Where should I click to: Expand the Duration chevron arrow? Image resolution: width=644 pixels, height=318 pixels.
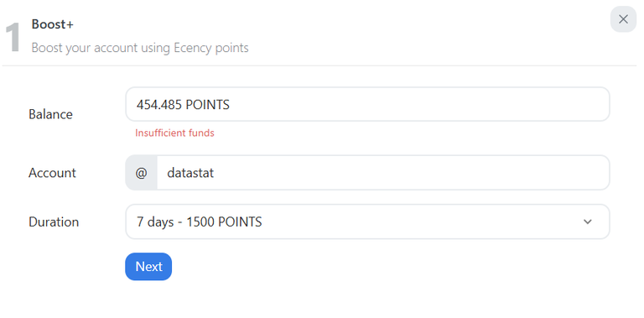point(587,222)
